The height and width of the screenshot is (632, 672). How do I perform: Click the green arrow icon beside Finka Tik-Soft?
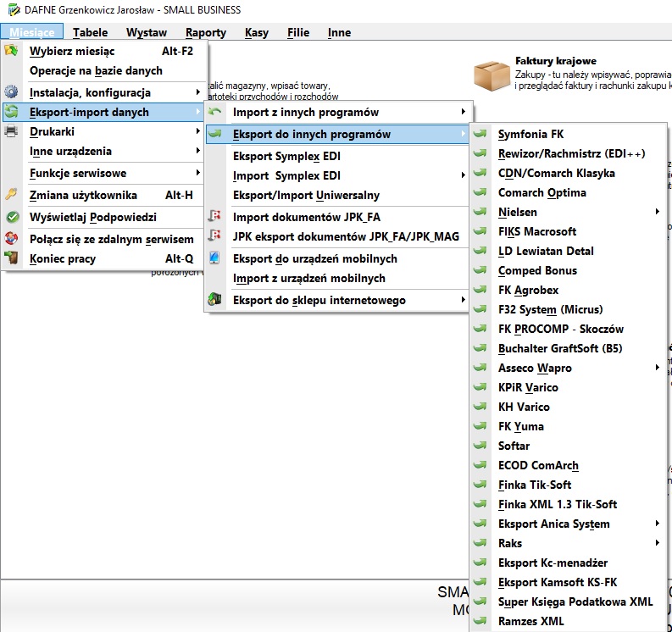click(480, 485)
